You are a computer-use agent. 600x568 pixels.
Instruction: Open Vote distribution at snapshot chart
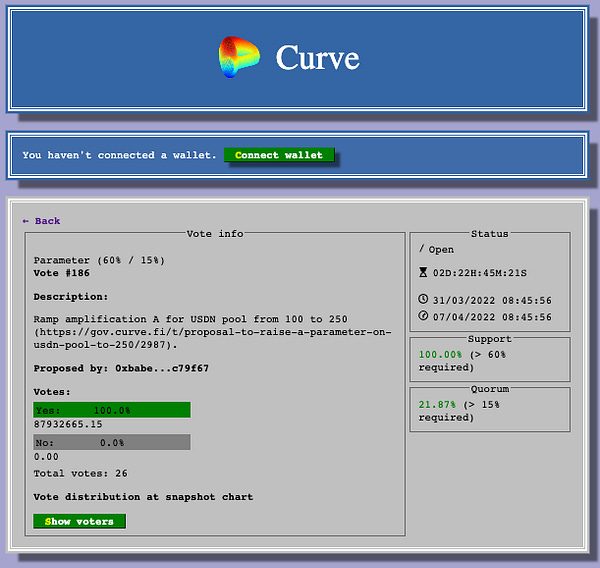click(143, 497)
